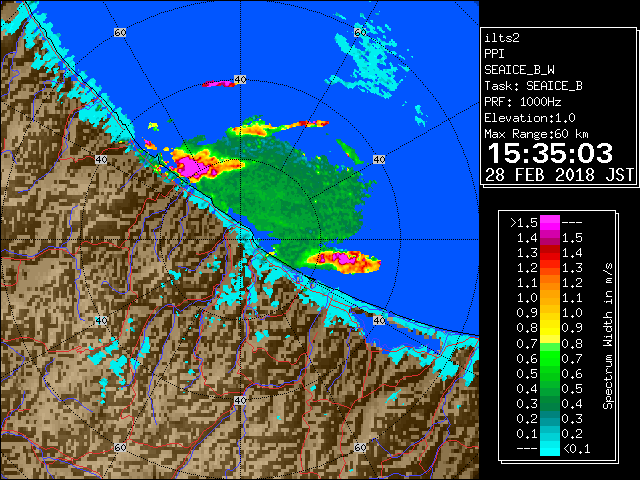Click the vertical 'Spectrum Width in m/s' legend title
The image size is (640, 480).
pos(608,336)
